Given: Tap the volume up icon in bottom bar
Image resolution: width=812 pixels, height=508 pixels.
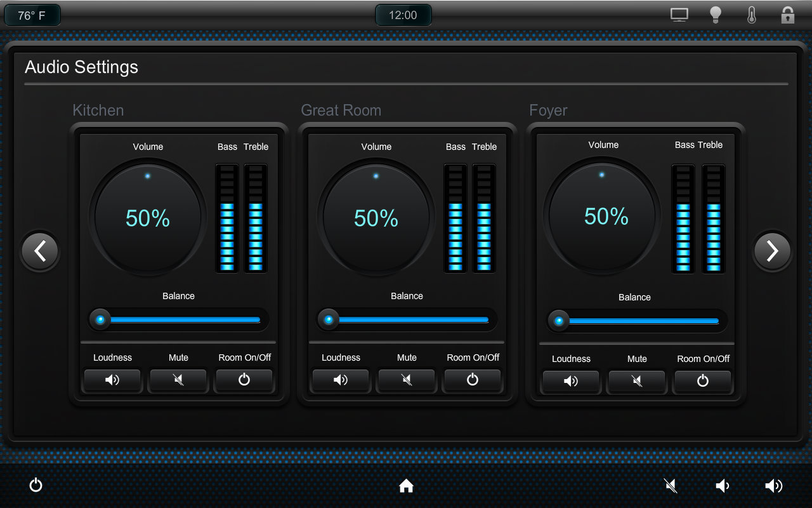Looking at the screenshot, I should [x=773, y=486].
